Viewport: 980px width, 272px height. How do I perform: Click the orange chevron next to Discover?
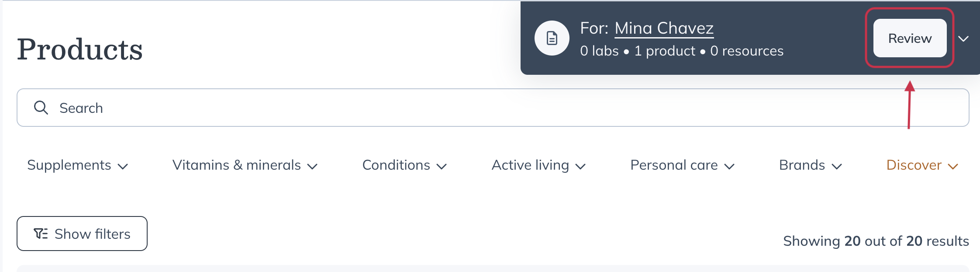click(x=953, y=166)
